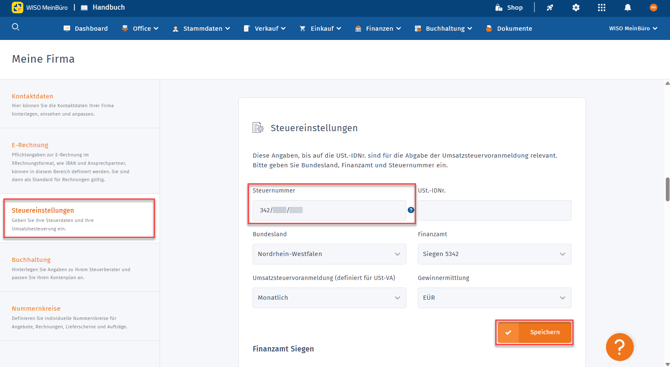Click the Steuereinstellungen heading icon
This screenshot has width=670, height=367.
click(x=258, y=128)
